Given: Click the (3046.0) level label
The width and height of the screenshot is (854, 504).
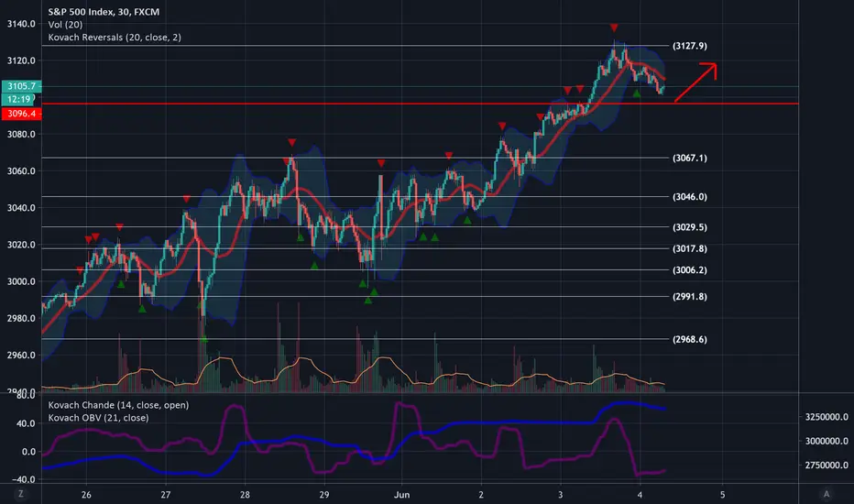Looking at the screenshot, I should pyautogui.click(x=689, y=197).
